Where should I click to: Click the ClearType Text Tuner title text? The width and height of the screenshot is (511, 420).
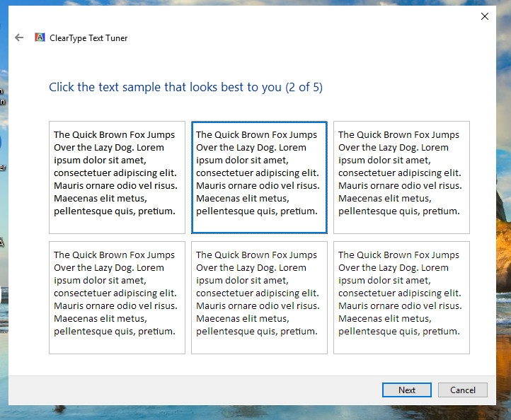[88, 38]
